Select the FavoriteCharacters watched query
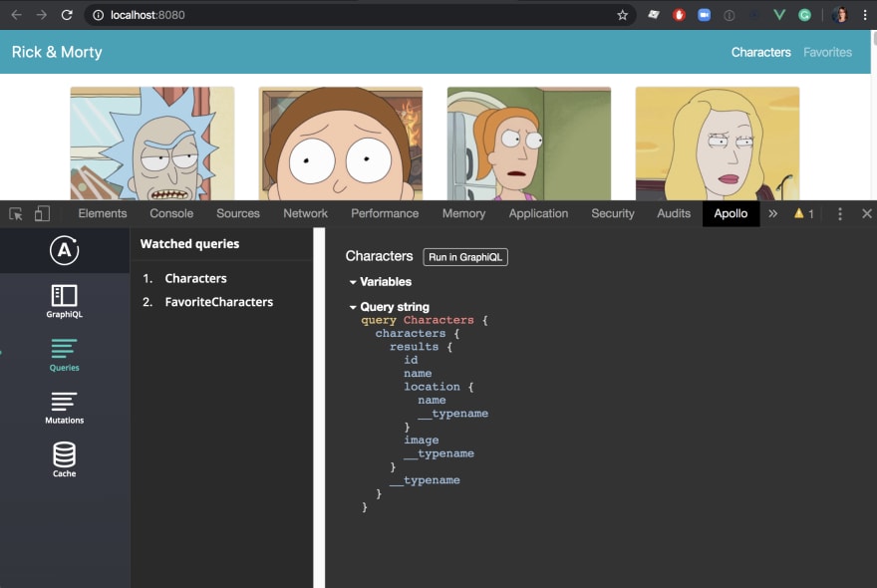877x588 pixels. [x=218, y=302]
